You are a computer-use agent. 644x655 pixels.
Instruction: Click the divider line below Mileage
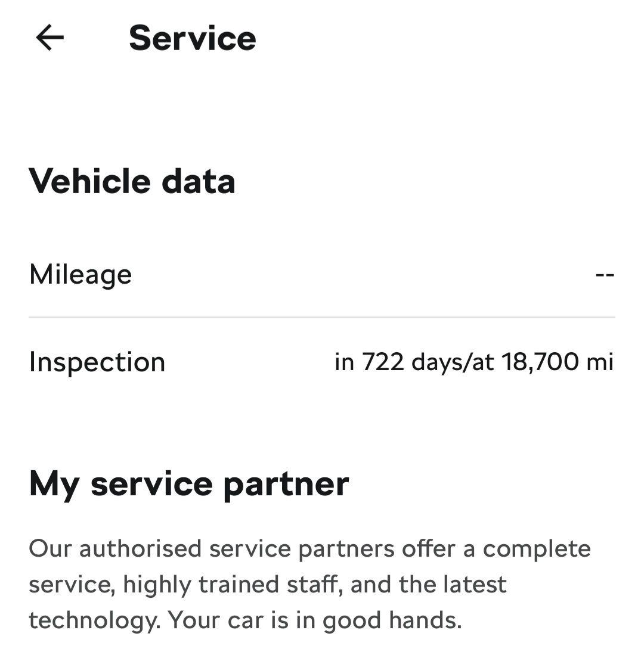tap(322, 318)
